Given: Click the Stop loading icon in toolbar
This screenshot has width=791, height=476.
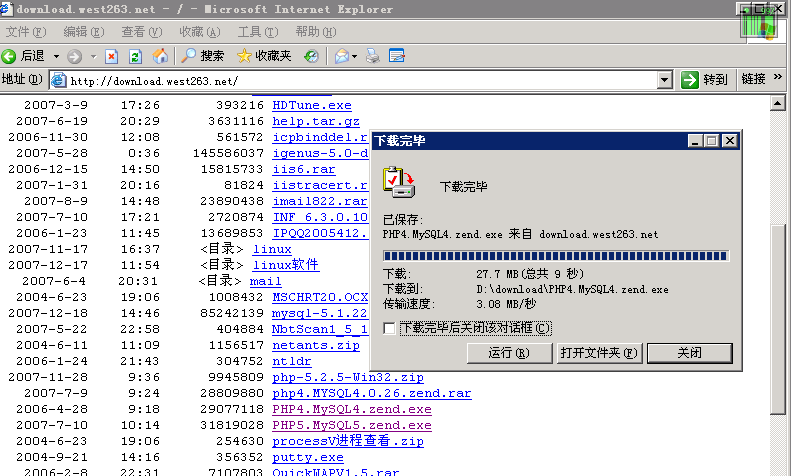Looking at the screenshot, I should [x=112, y=56].
